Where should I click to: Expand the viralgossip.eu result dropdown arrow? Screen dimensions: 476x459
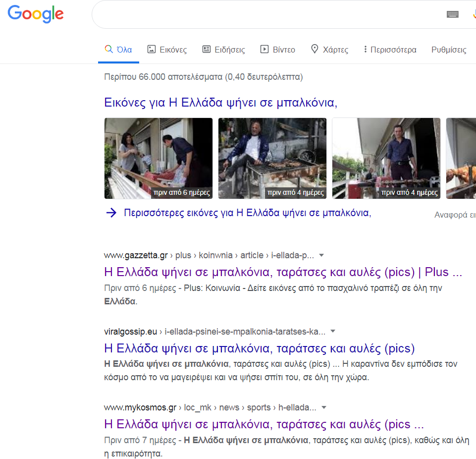pyautogui.click(x=333, y=331)
